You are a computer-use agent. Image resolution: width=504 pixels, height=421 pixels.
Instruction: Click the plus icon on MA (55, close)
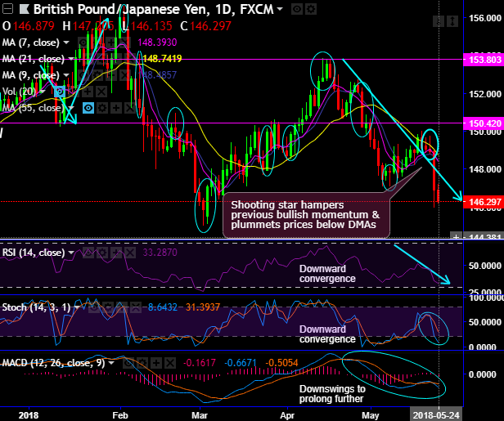click(x=115, y=108)
